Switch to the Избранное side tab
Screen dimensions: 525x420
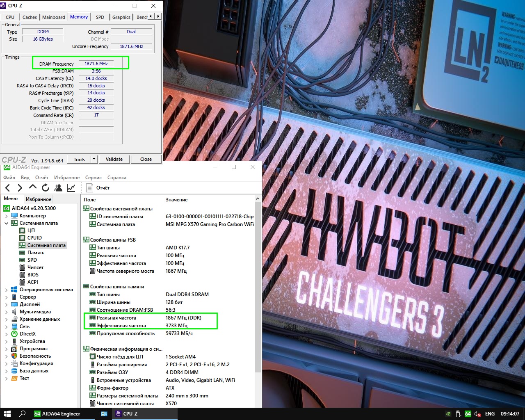pos(39,199)
